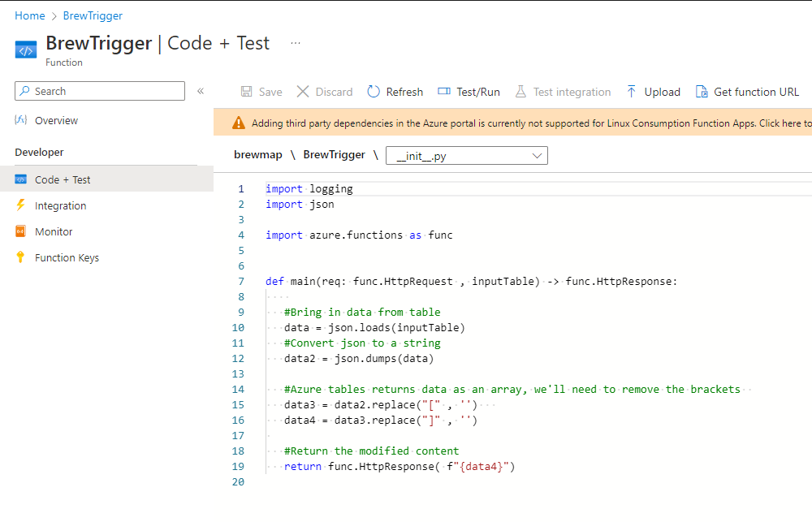
Task: Click the Test integration button label
Action: point(572,92)
